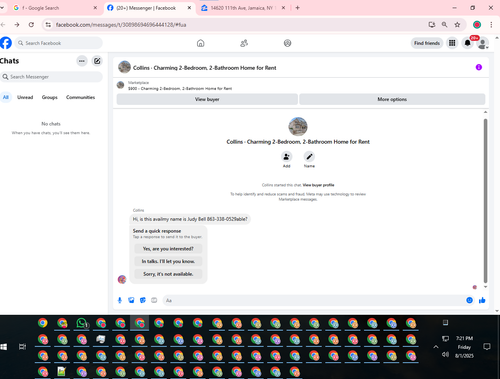Open a new browser tab

297,8
